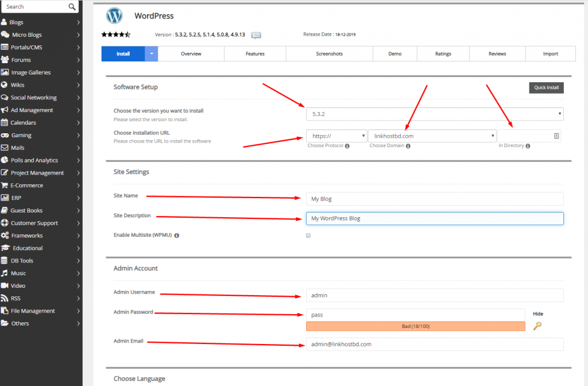Enable Multisite (WPMU)
Screen dimensions: 588x386
pos(308,235)
